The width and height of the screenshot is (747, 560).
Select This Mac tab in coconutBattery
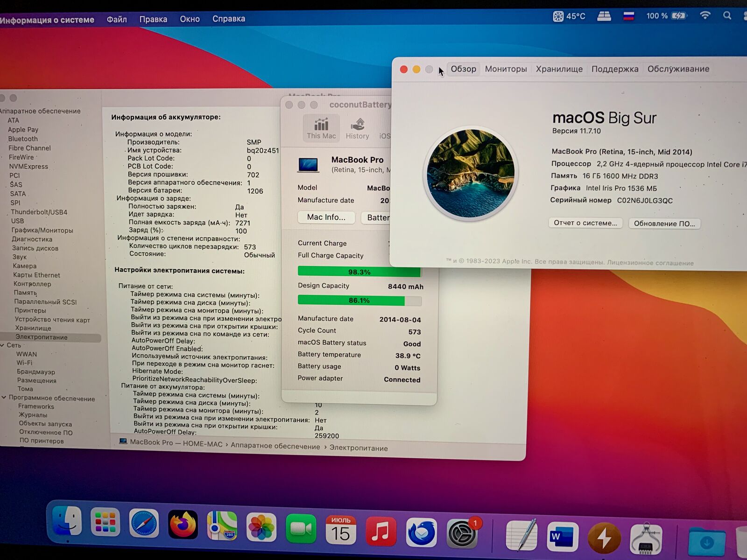coord(321,128)
